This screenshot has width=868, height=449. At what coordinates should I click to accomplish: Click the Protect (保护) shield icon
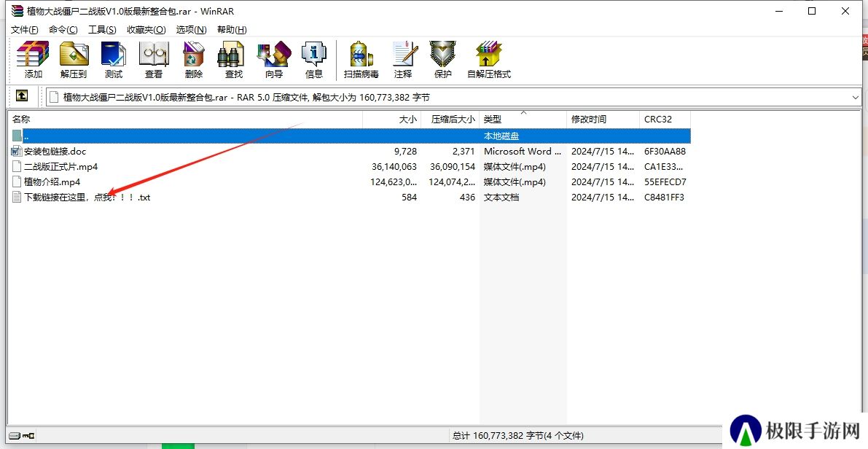[x=443, y=59]
